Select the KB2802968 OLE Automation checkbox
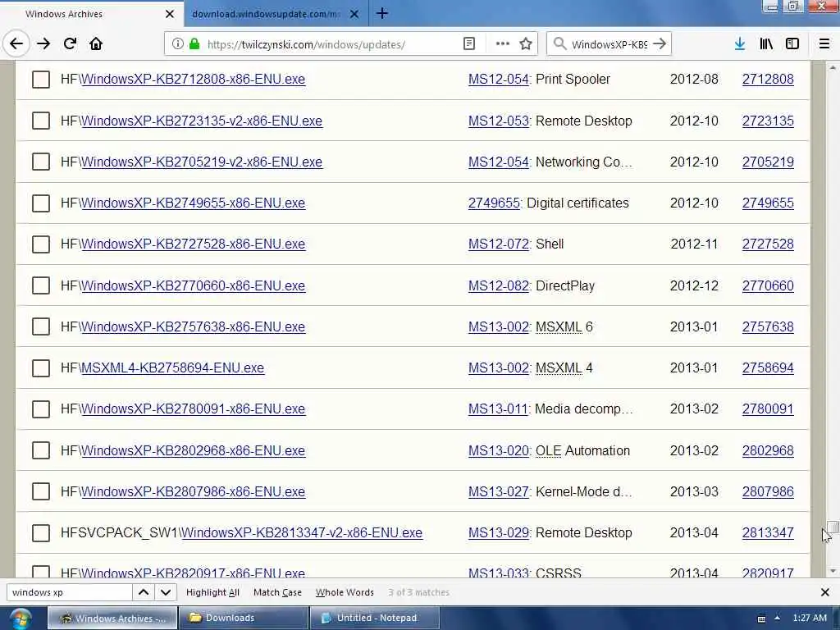840x630 pixels. pos(41,450)
